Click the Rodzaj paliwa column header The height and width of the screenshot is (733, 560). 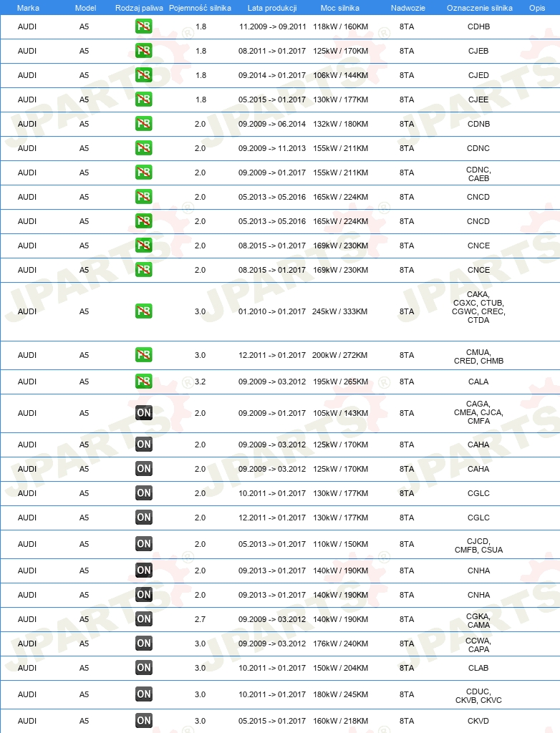[139, 8]
